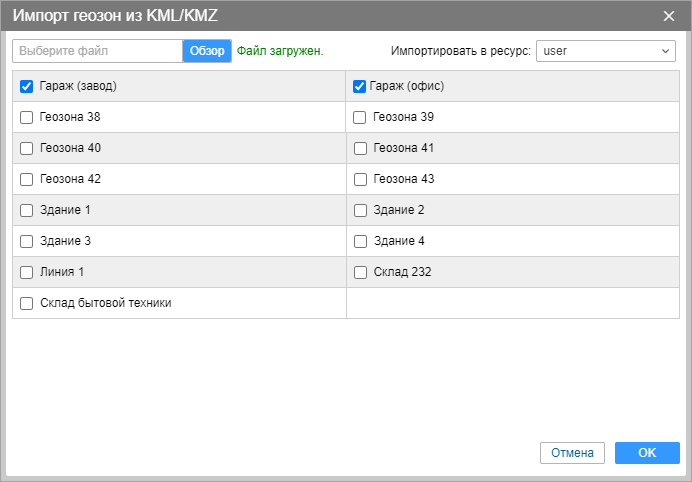Close the import geofences dialog
Screen dimensions: 692x482
coord(669,15)
